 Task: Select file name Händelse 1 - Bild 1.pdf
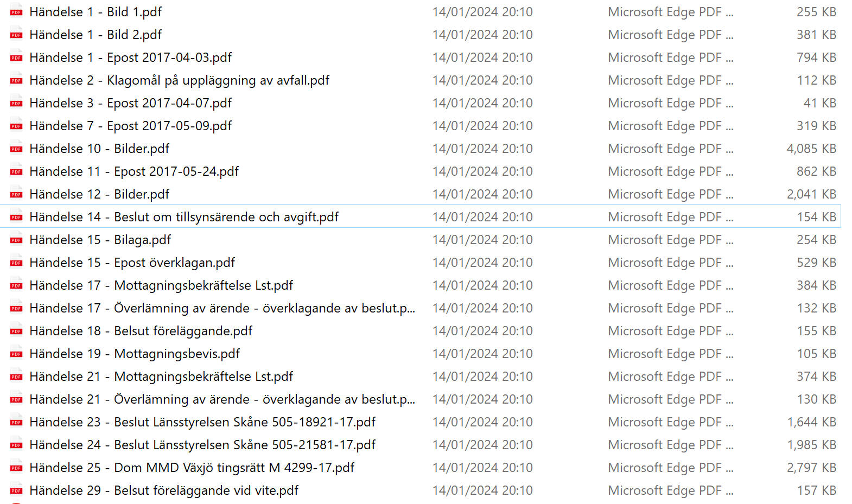(x=96, y=12)
